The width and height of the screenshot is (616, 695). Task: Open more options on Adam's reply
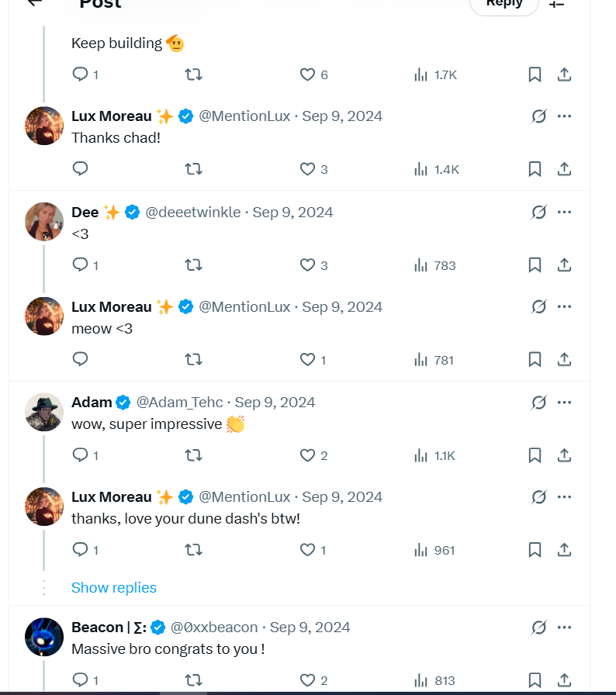pyautogui.click(x=565, y=402)
